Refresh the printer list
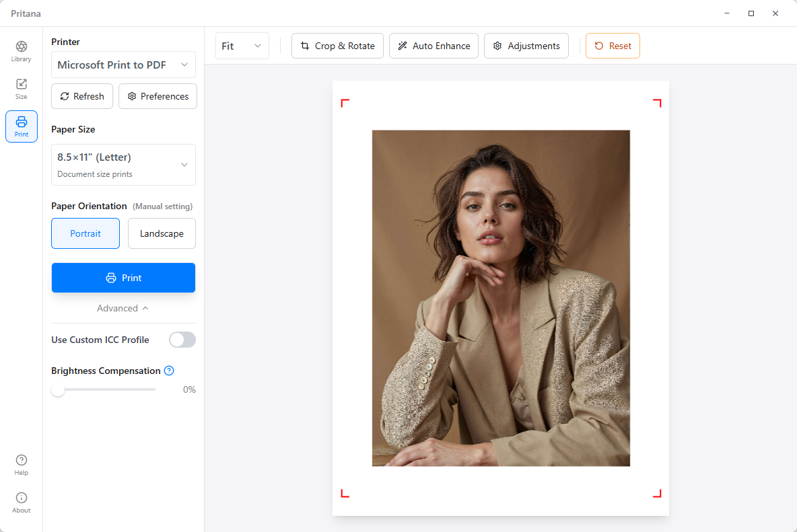The height and width of the screenshot is (532, 797). (x=81, y=96)
